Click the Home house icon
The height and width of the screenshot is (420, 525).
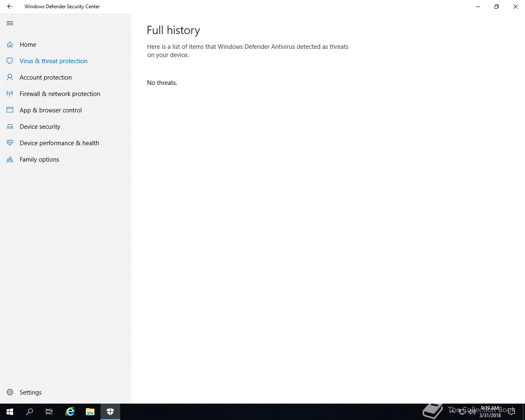10,44
